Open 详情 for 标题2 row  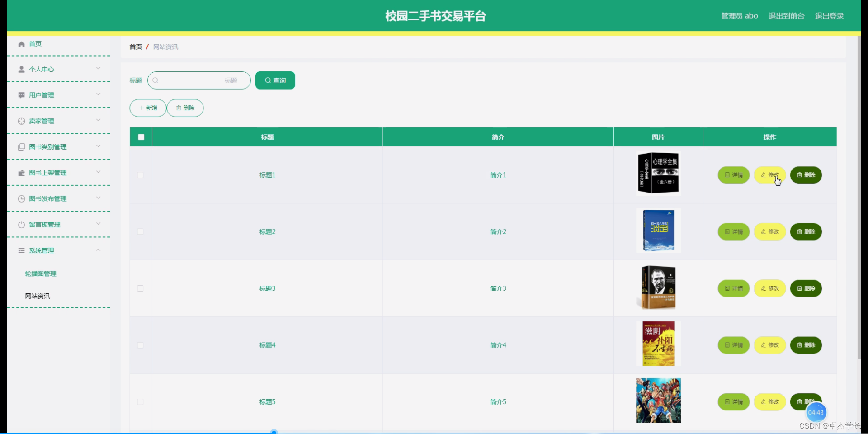click(733, 231)
